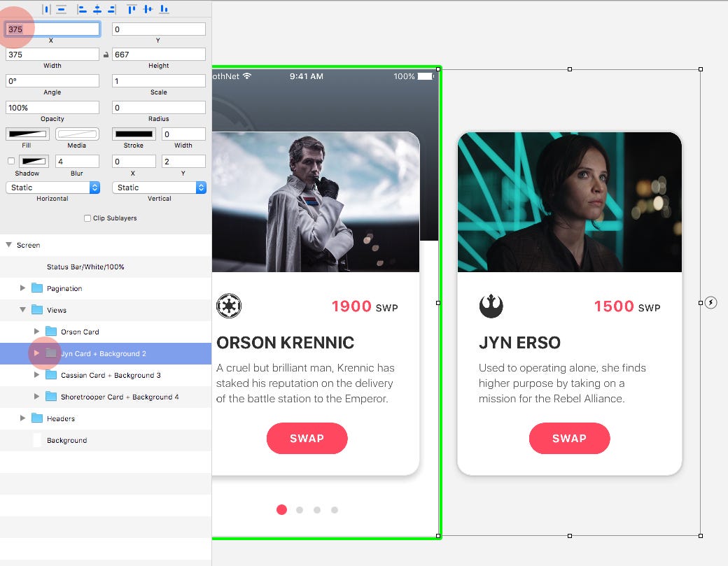Select the Jyn Card + Background 2 layer
Image resolution: width=728 pixels, height=566 pixels.
coord(106,353)
